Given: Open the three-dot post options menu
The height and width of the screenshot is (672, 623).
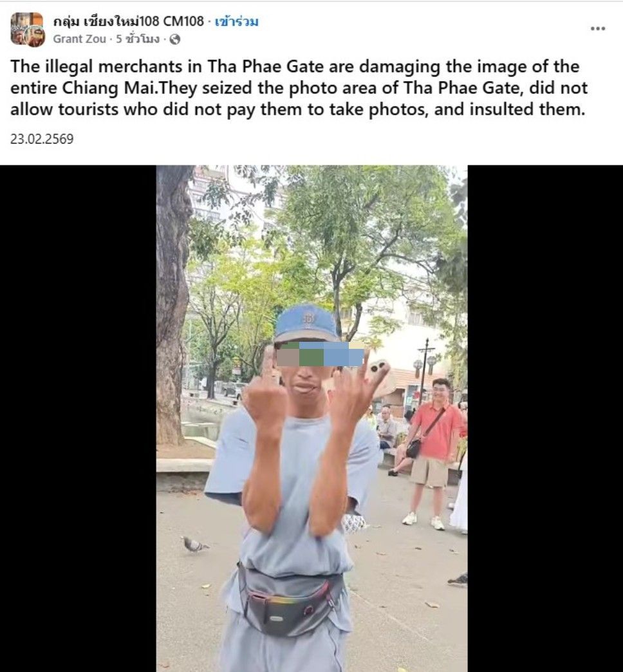Looking at the screenshot, I should (597, 29).
